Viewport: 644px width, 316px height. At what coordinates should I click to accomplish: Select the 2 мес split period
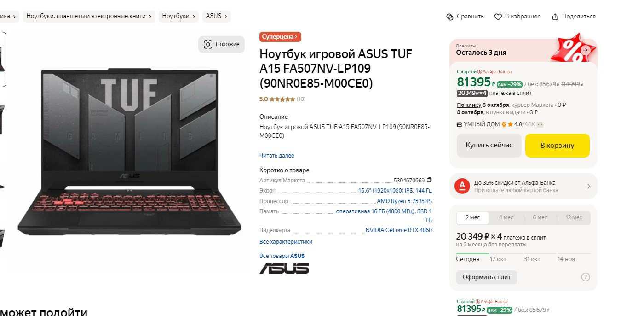(x=472, y=217)
